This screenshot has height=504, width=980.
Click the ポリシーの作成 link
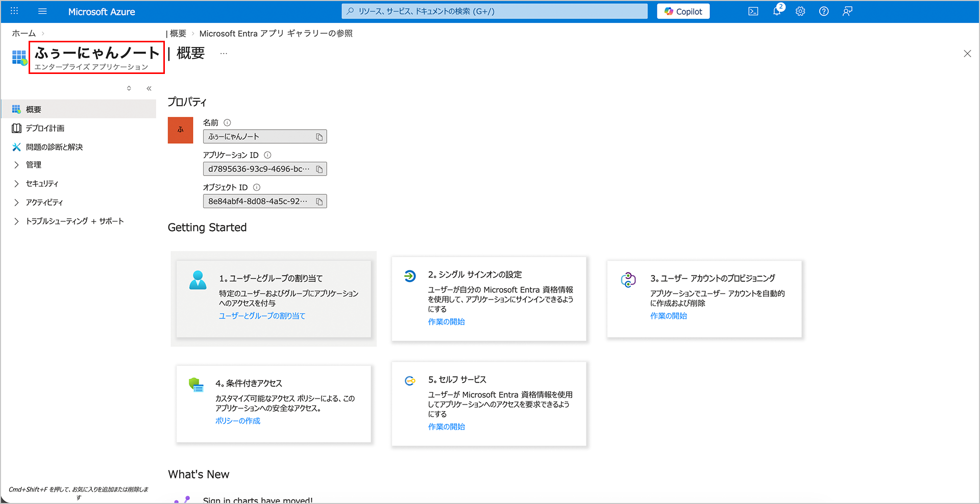point(237,421)
